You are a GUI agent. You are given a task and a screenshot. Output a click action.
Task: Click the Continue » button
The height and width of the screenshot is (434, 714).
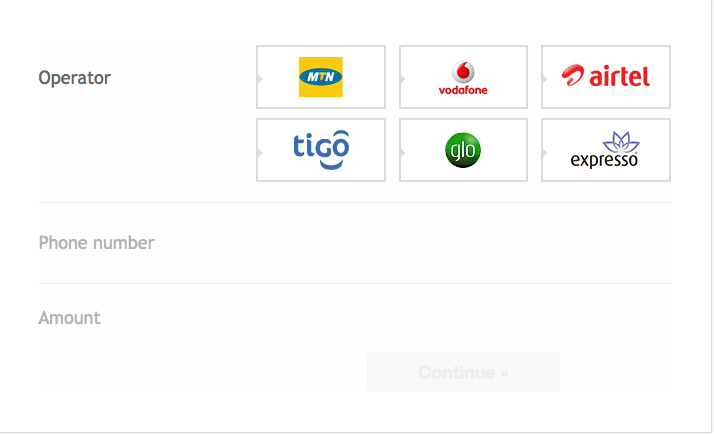(x=463, y=372)
